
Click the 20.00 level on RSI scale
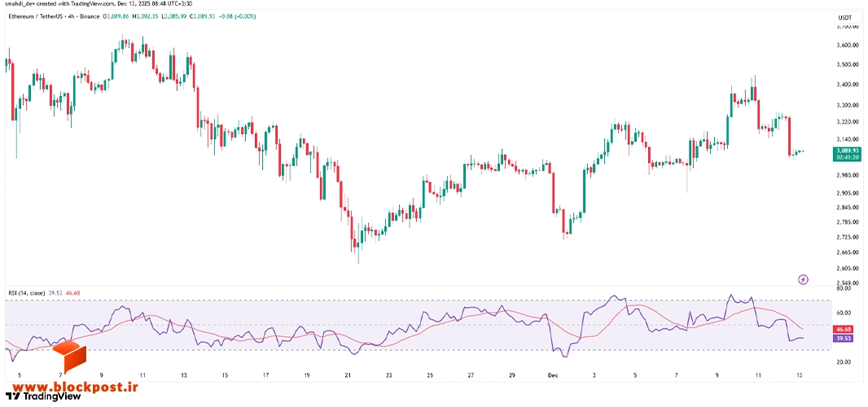pyautogui.click(x=844, y=361)
